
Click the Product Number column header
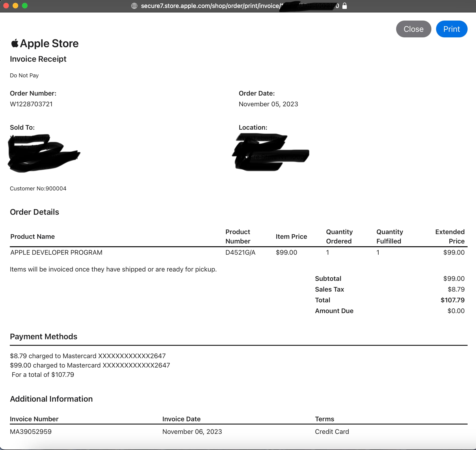[238, 236]
